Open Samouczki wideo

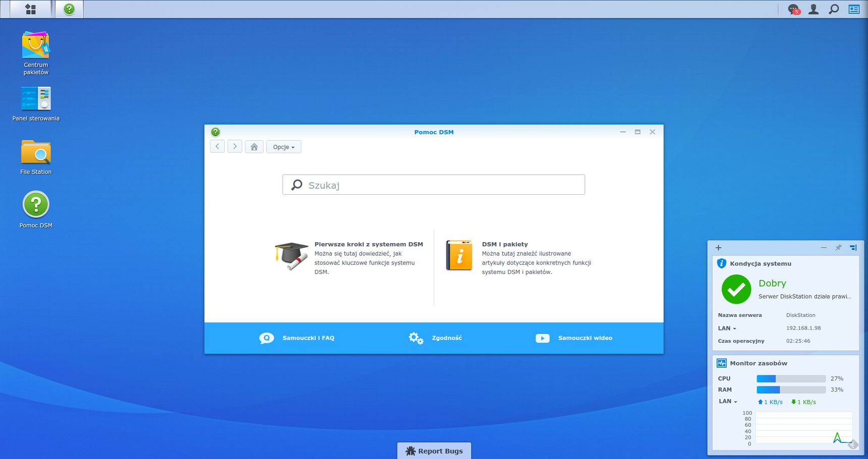574,338
